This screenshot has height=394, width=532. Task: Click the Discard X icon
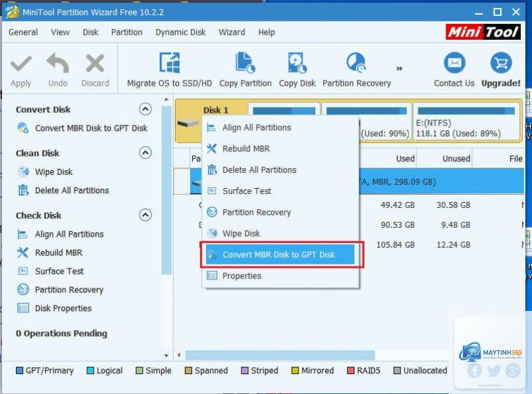(95, 63)
